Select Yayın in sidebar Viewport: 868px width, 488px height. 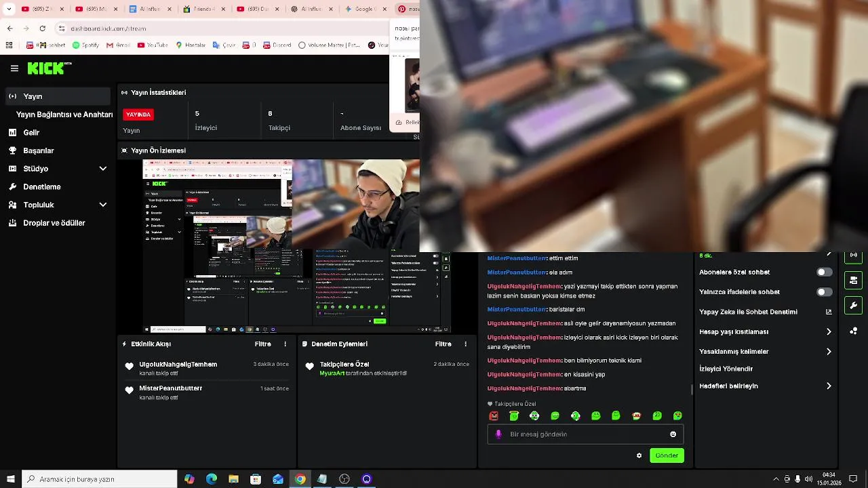58,96
